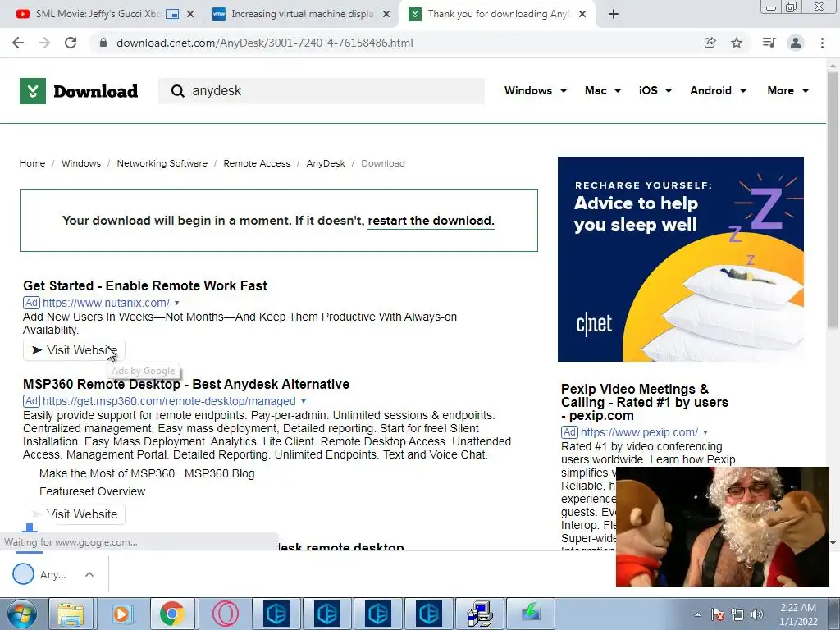Go to Networking Software breadcrumb
840x630 pixels.
(x=162, y=163)
